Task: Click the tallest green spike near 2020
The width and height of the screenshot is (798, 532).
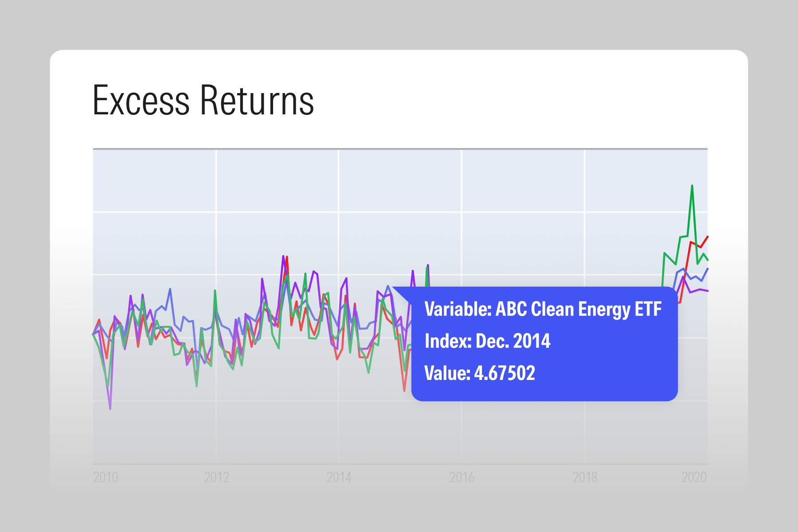Action: click(x=692, y=186)
